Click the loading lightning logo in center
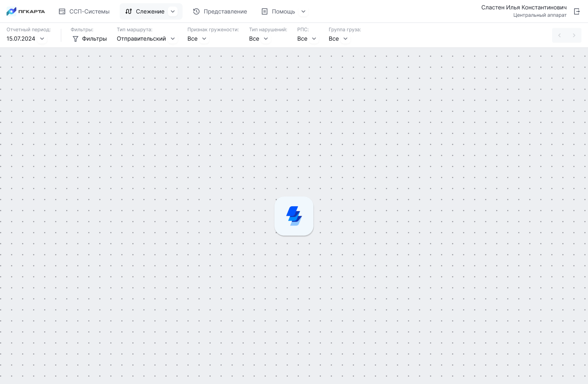This screenshot has width=588, height=384. pos(294,216)
